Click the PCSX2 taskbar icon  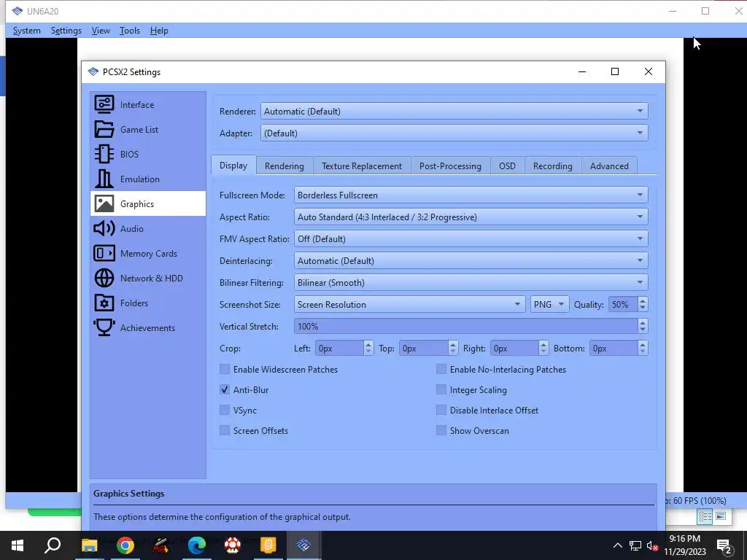303,545
